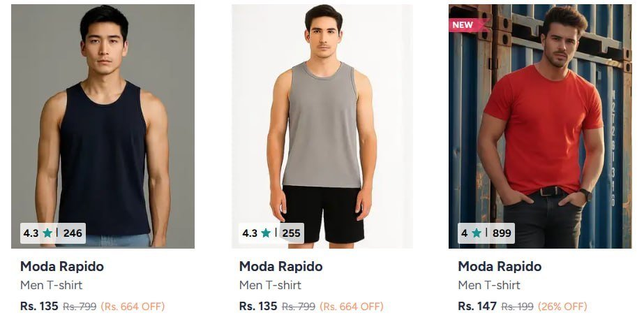Click Men T-shirt label under red tee
The width and height of the screenshot is (644, 322).
(489, 285)
